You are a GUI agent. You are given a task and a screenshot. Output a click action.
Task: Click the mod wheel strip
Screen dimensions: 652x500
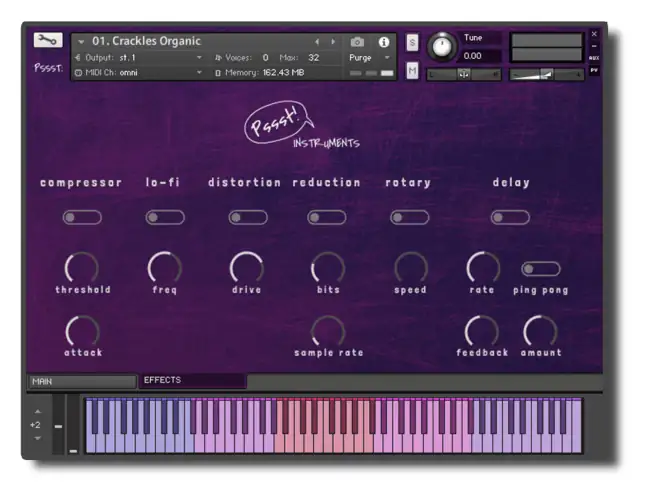click(x=74, y=424)
